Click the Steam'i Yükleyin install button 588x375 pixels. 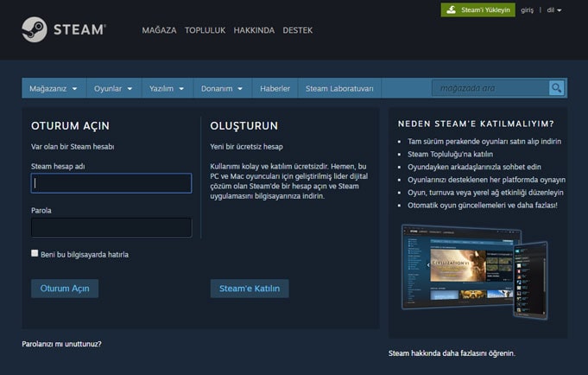(477, 10)
